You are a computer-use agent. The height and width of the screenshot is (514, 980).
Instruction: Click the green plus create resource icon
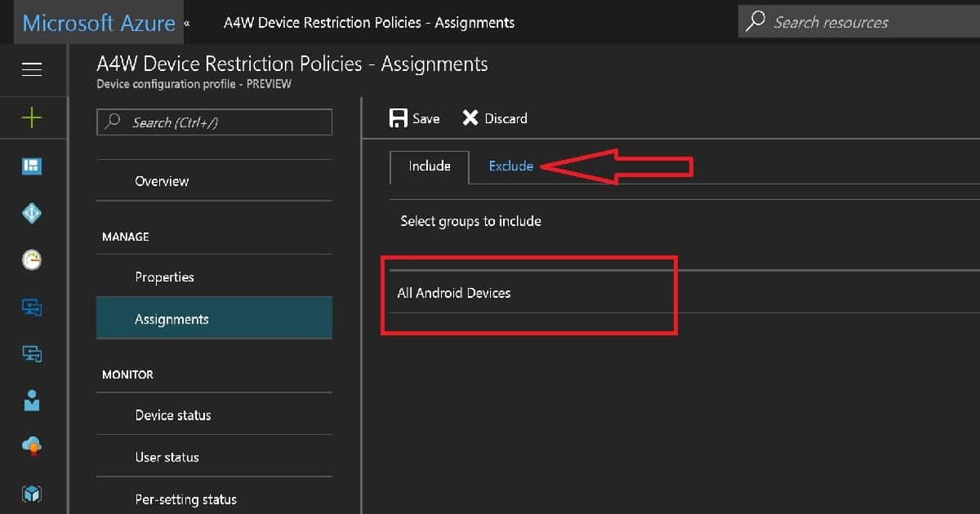click(32, 118)
